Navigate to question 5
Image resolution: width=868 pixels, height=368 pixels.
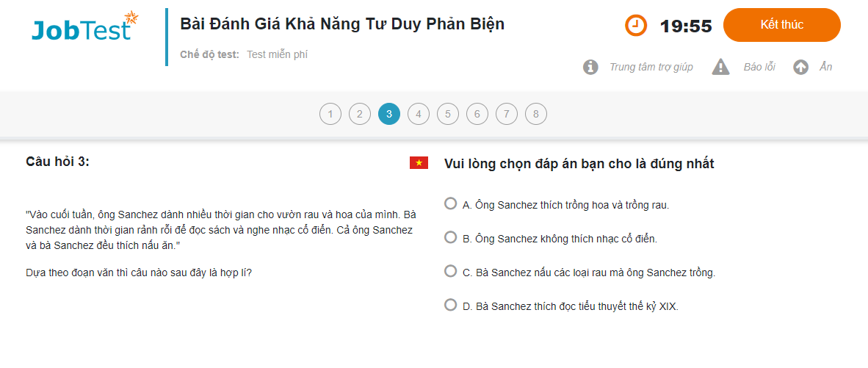[448, 114]
